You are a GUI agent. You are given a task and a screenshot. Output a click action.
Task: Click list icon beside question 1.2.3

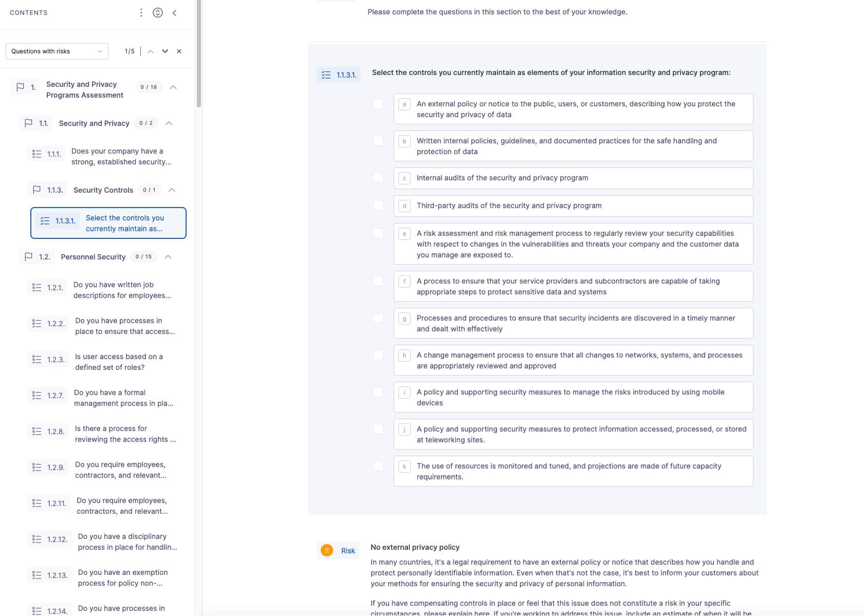point(36,360)
